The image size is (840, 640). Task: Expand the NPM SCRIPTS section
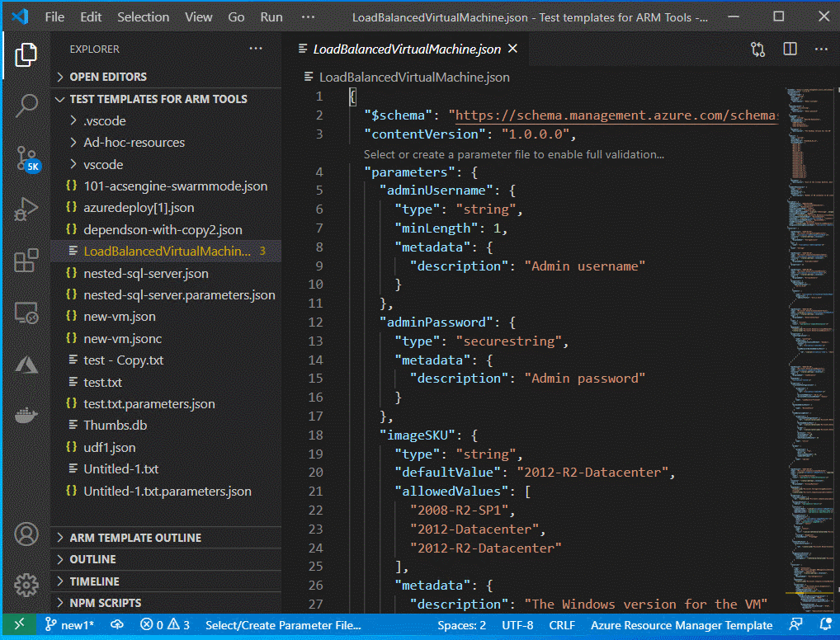[x=166, y=603]
